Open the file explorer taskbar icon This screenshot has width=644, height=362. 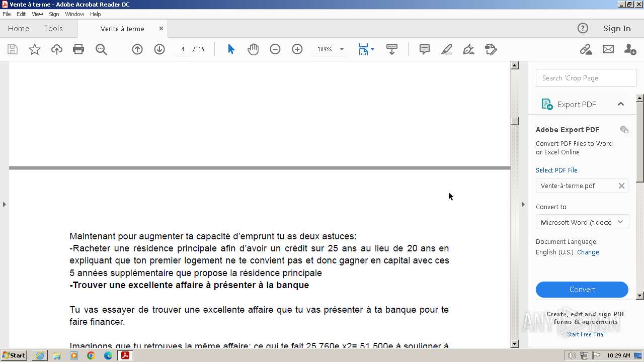click(57, 355)
